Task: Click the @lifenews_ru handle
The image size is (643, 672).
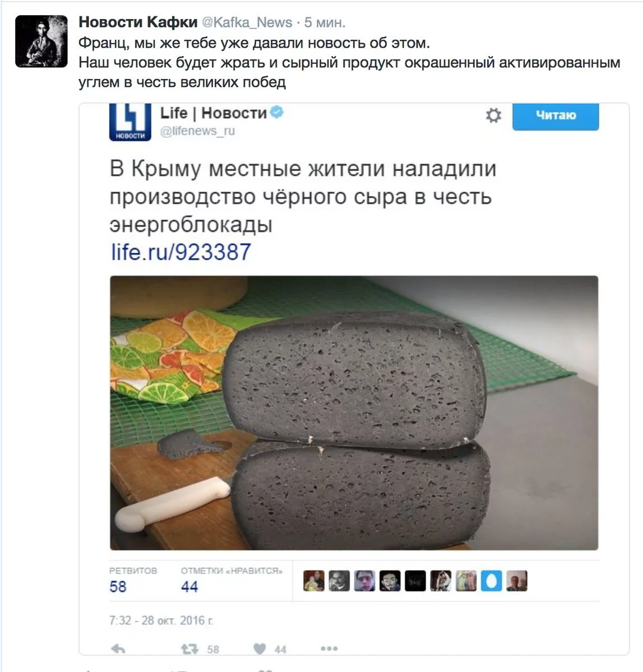Action: click(x=198, y=131)
